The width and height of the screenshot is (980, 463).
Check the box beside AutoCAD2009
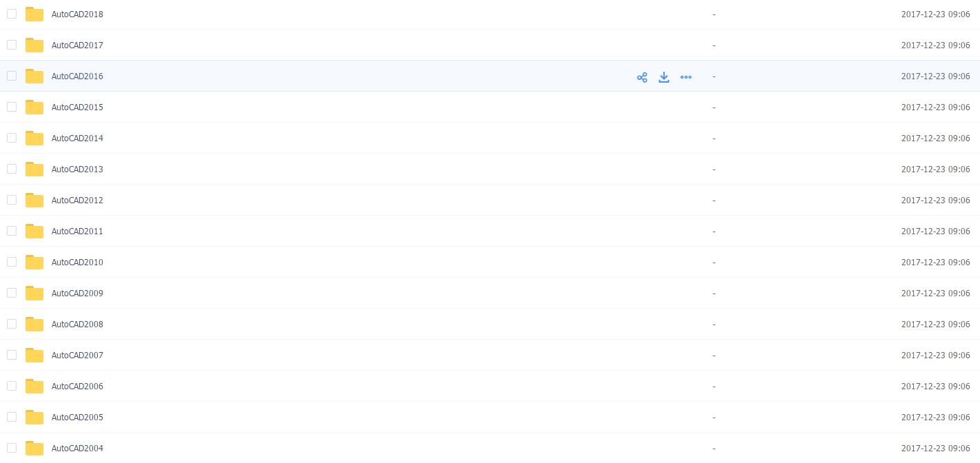pyautogui.click(x=12, y=293)
